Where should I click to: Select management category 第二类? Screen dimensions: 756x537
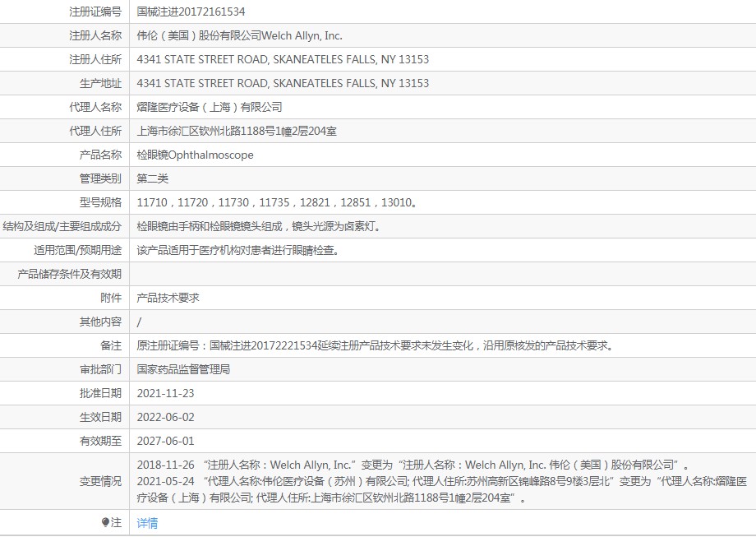point(153,179)
